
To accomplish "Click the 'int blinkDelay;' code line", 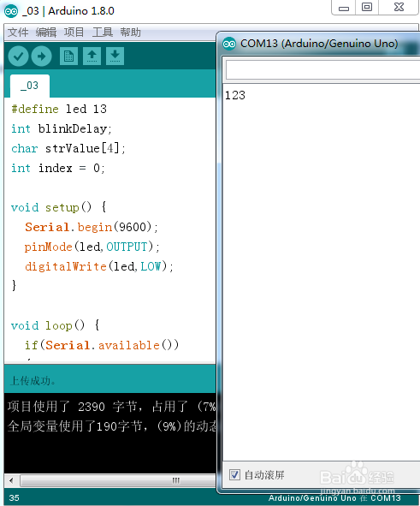I will click(62, 128).
